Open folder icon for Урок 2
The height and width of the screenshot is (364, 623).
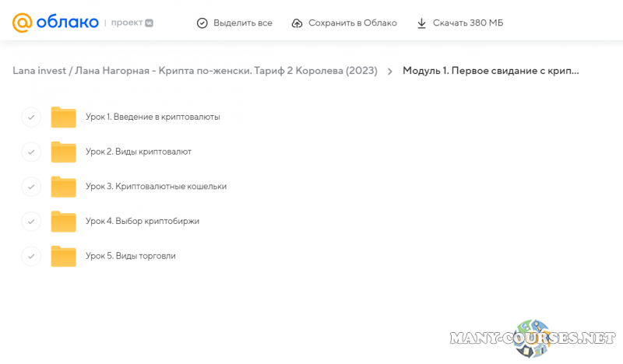(63, 152)
